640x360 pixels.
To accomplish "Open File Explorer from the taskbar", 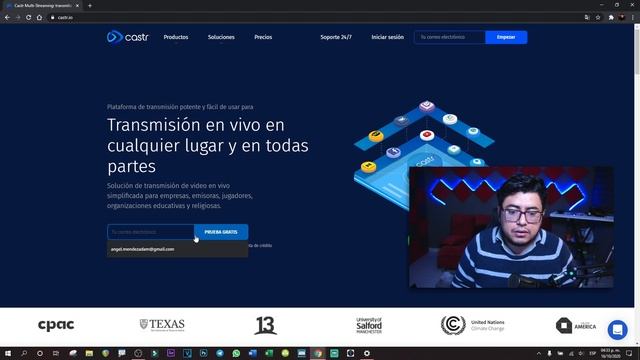I will 89,353.
